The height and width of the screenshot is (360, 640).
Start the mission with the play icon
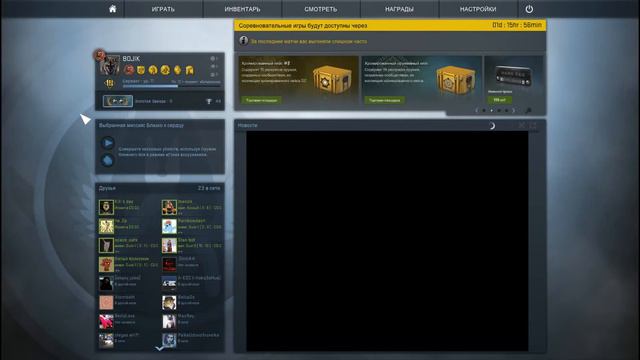(x=108, y=143)
